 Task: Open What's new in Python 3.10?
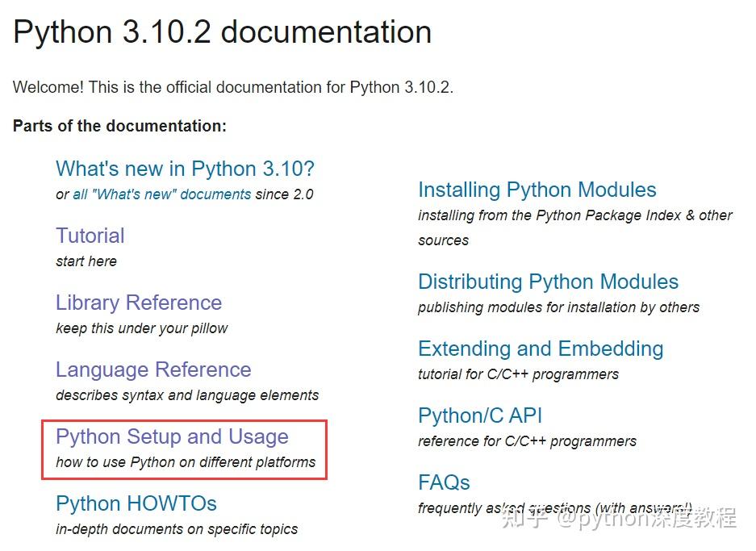tap(184, 168)
